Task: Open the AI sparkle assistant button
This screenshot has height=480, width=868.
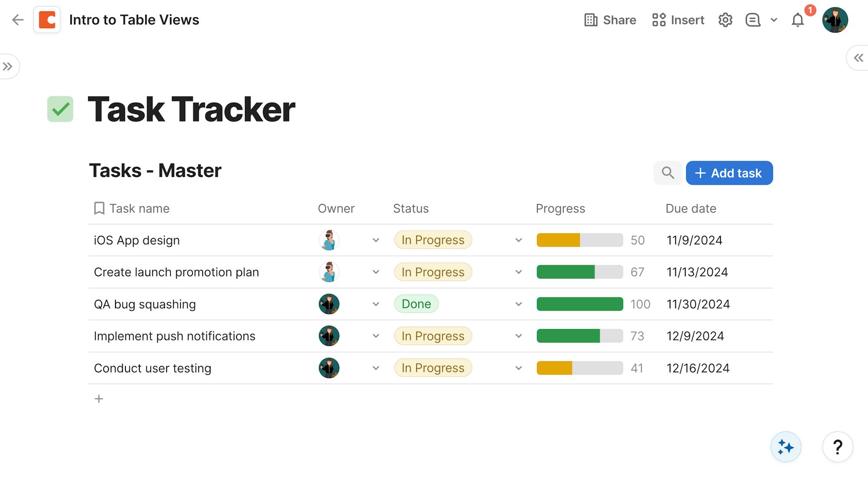Action: pos(786,447)
